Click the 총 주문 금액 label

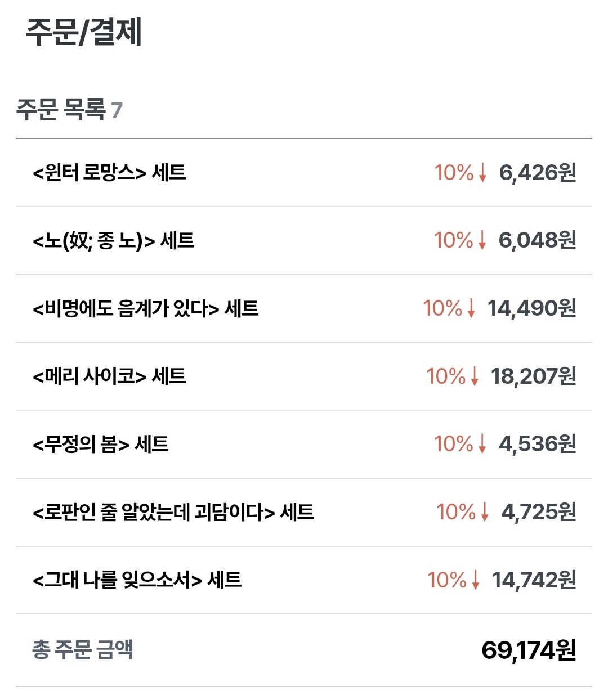pyautogui.click(x=82, y=649)
